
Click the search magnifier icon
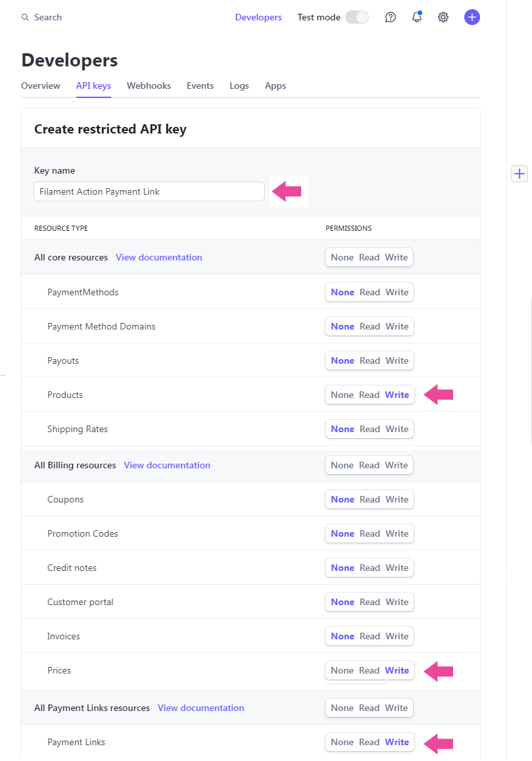click(25, 18)
